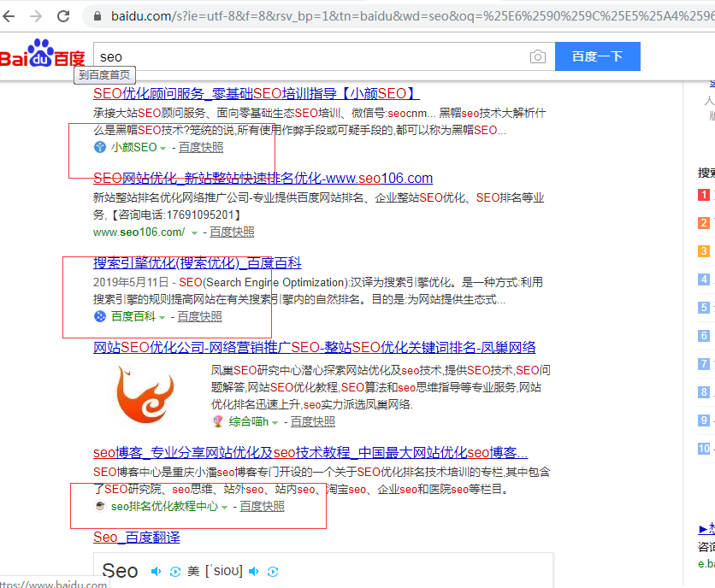This screenshot has height=588, width=715.
Task: Click the seo排名优化教程中心 favicon
Action: coord(100,506)
